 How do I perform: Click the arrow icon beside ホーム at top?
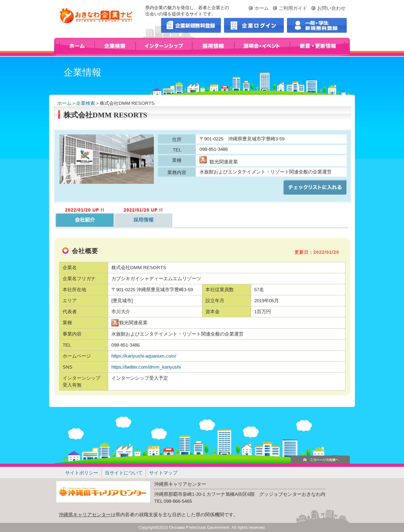click(x=251, y=8)
